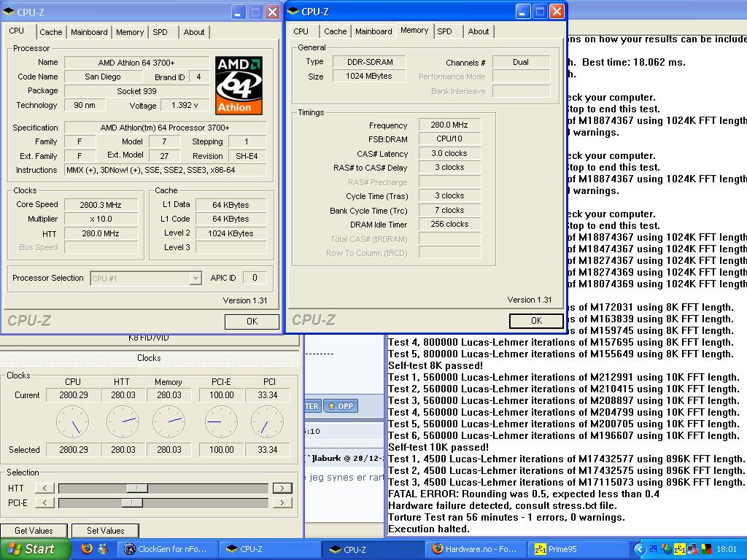Click the memory Size field 1024 MBytes
747x560 pixels.
pos(370,76)
